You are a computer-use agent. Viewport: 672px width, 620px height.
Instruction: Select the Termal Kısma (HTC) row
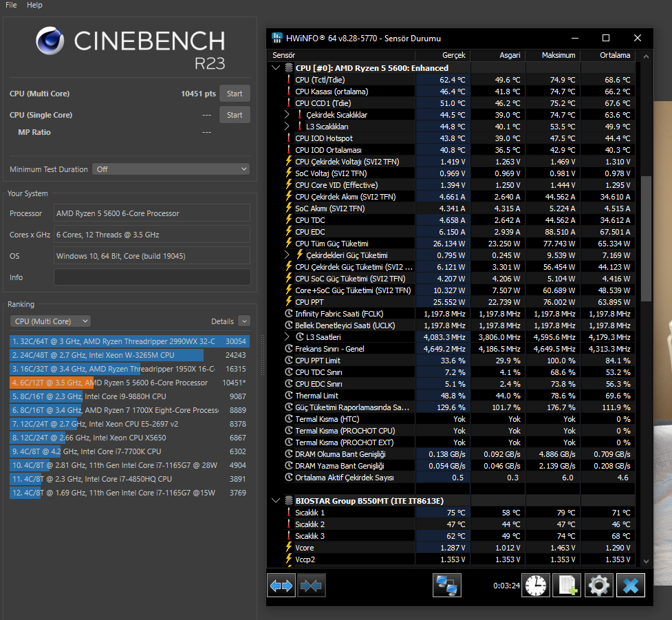[452, 419]
